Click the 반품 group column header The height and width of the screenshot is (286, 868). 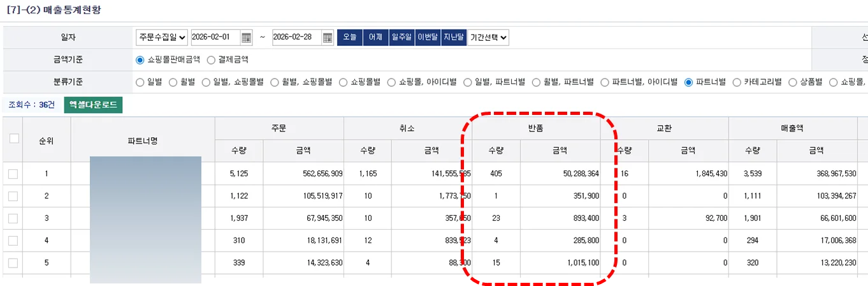tap(536, 128)
